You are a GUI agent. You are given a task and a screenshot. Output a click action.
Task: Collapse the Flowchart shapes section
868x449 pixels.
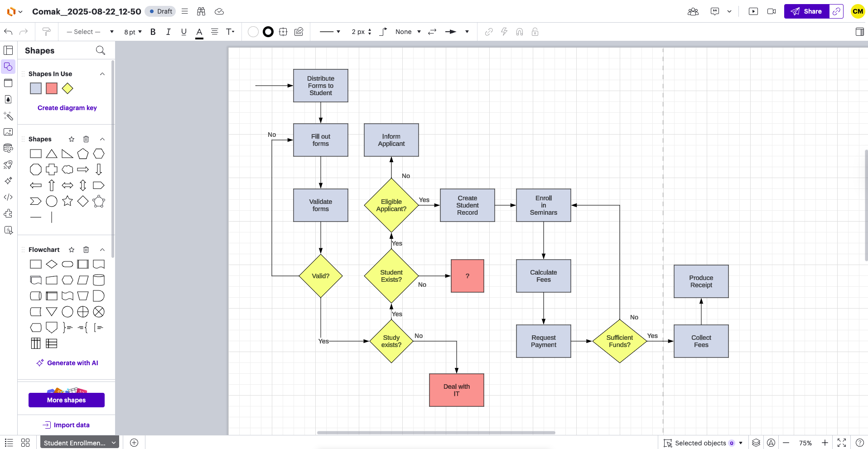coord(102,250)
